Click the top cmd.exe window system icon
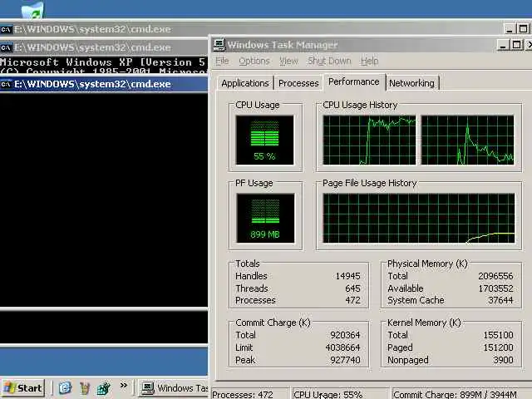The width and height of the screenshot is (532, 399). click(6, 29)
